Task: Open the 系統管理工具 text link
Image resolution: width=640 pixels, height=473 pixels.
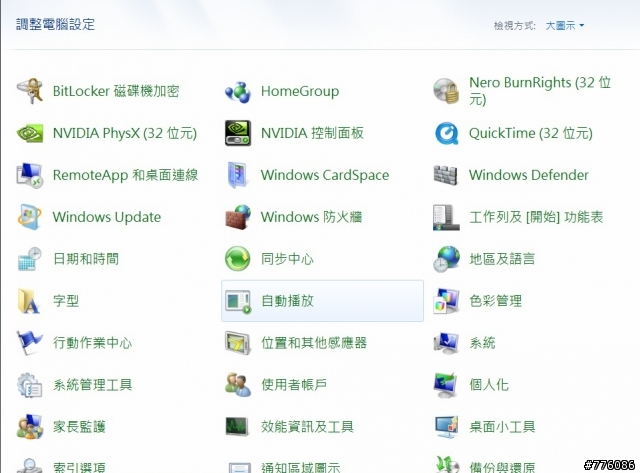Action: (x=92, y=385)
